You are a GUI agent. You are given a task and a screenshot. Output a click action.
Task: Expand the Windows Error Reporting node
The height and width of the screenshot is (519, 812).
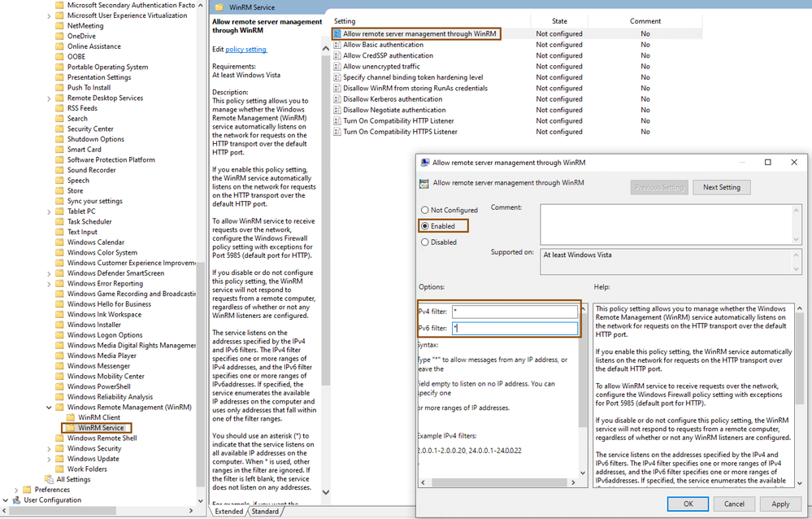(50, 284)
